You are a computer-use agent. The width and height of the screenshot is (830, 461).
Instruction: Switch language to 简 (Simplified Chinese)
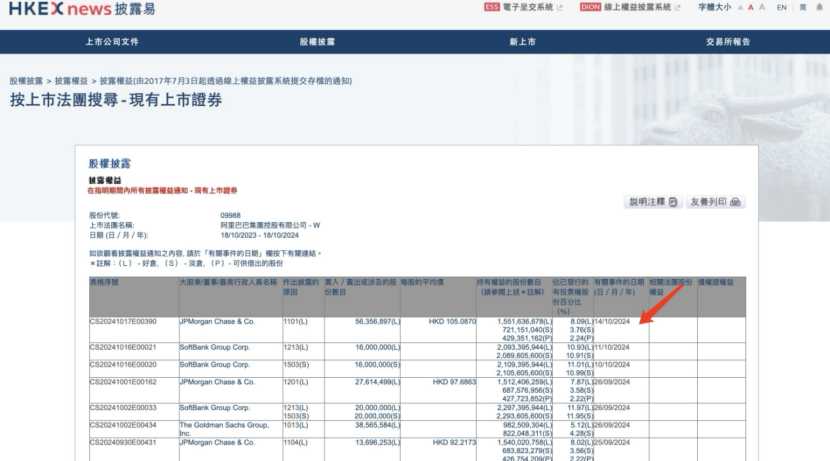[803, 7]
